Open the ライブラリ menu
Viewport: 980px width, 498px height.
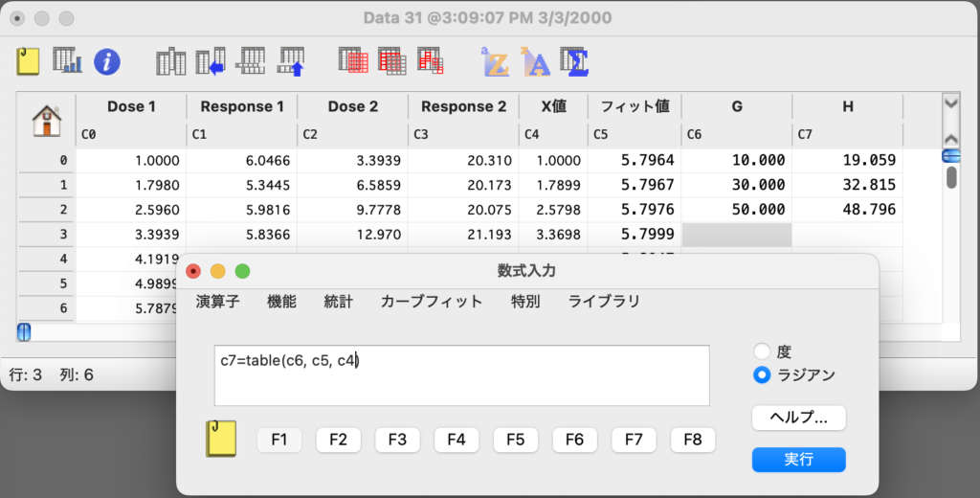[604, 302]
